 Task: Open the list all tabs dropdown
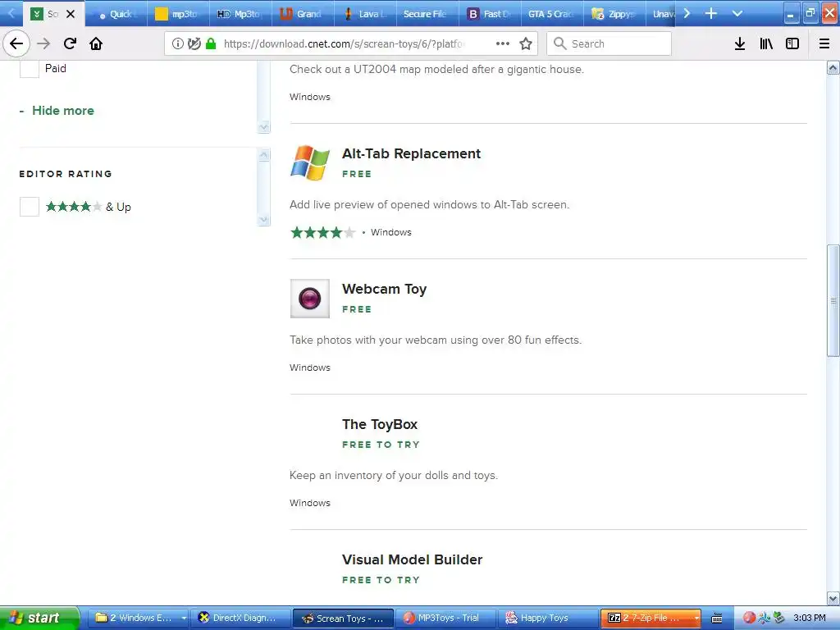[737, 13]
